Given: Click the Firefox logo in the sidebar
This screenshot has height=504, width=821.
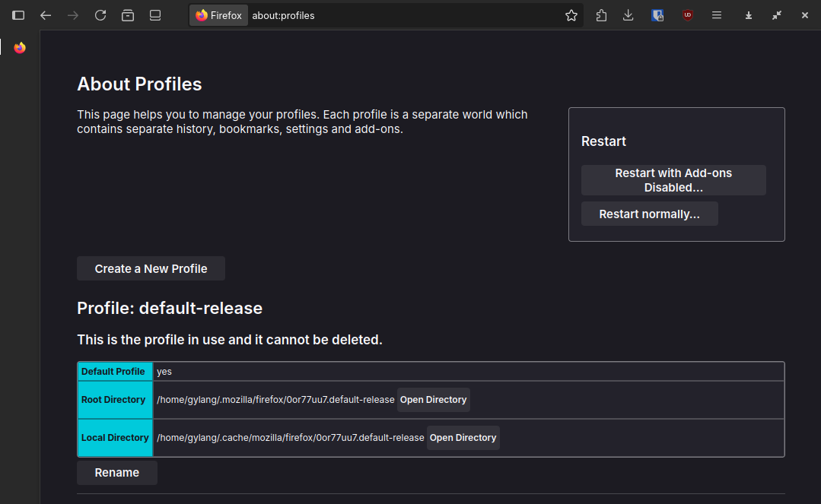Looking at the screenshot, I should [19, 47].
